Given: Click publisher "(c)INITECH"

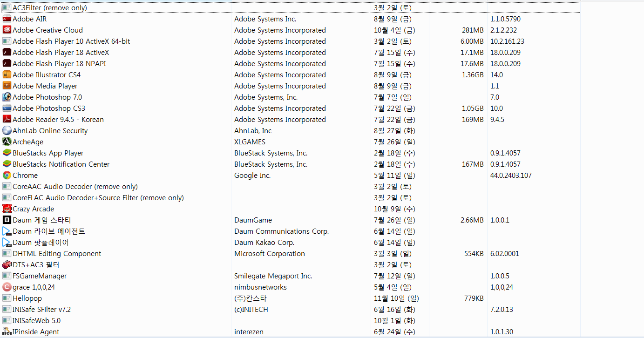Looking at the screenshot, I should pyautogui.click(x=251, y=310).
